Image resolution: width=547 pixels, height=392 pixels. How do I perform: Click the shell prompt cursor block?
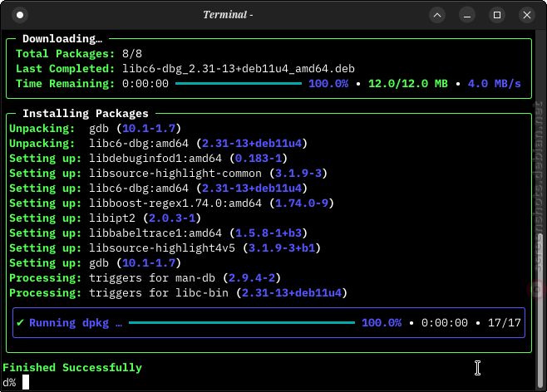[26, 382]
